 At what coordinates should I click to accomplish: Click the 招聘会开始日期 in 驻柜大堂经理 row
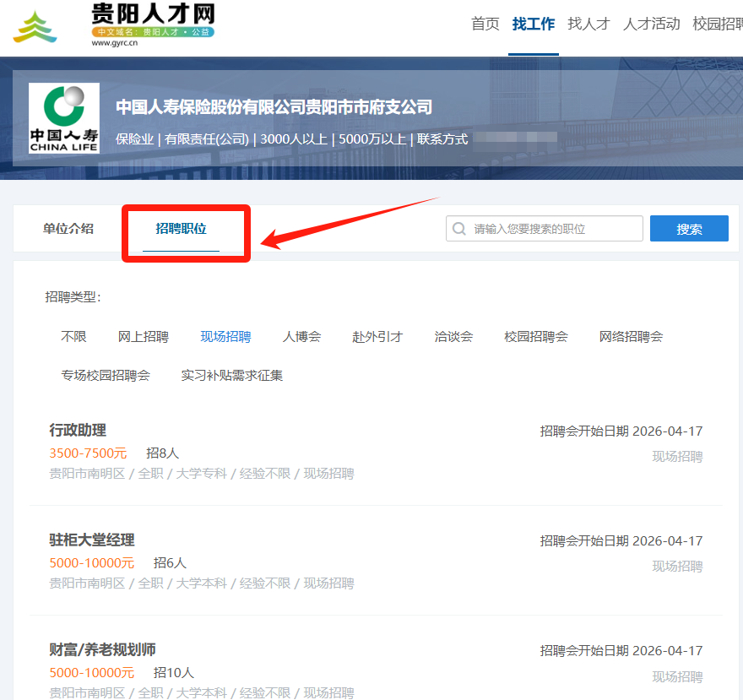(621, 540)
